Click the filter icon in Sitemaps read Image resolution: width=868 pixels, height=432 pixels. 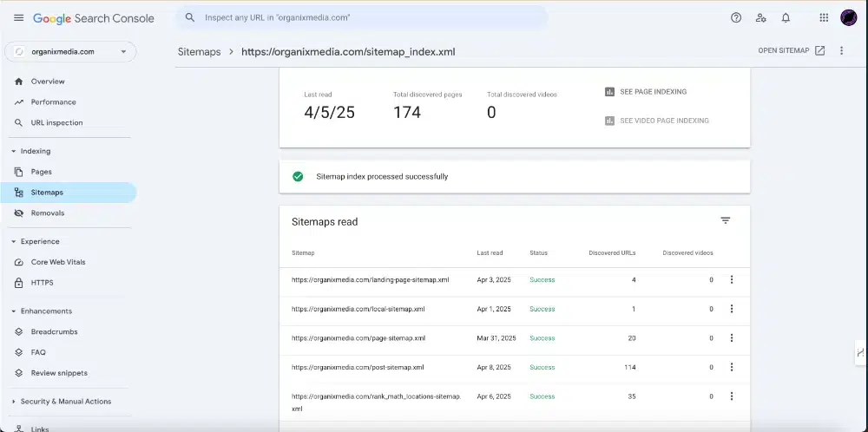coord(725,220)
